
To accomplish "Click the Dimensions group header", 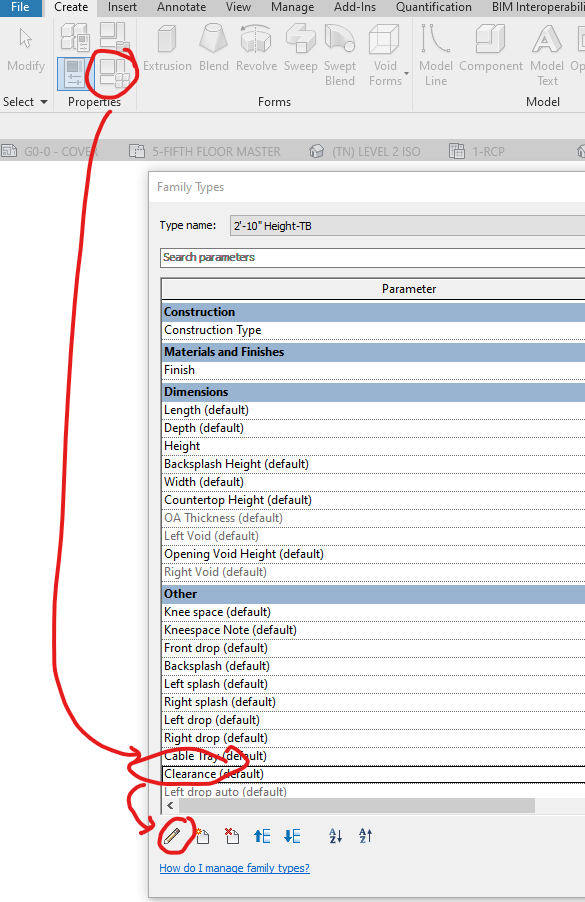I will [373, 392].
